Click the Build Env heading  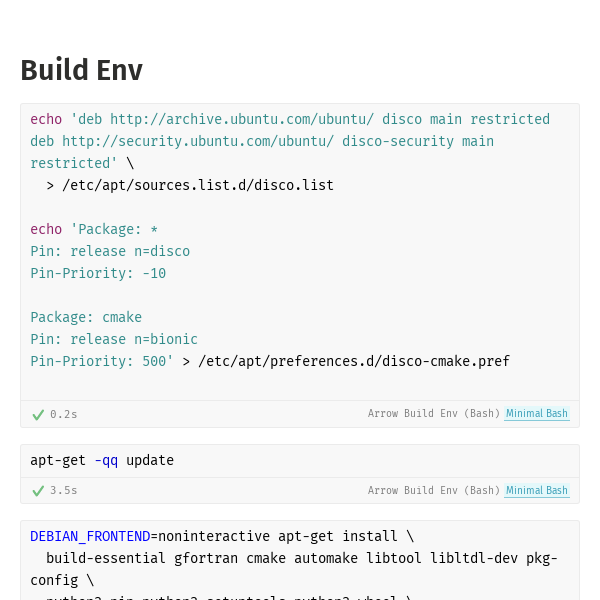coord(82,70)
